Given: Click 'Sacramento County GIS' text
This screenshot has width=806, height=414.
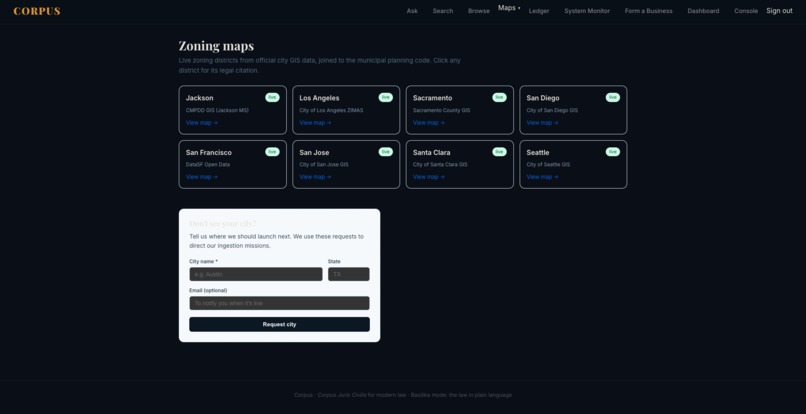Looking at the screenshot, I should pyautogui.click(x=441, y=110).
